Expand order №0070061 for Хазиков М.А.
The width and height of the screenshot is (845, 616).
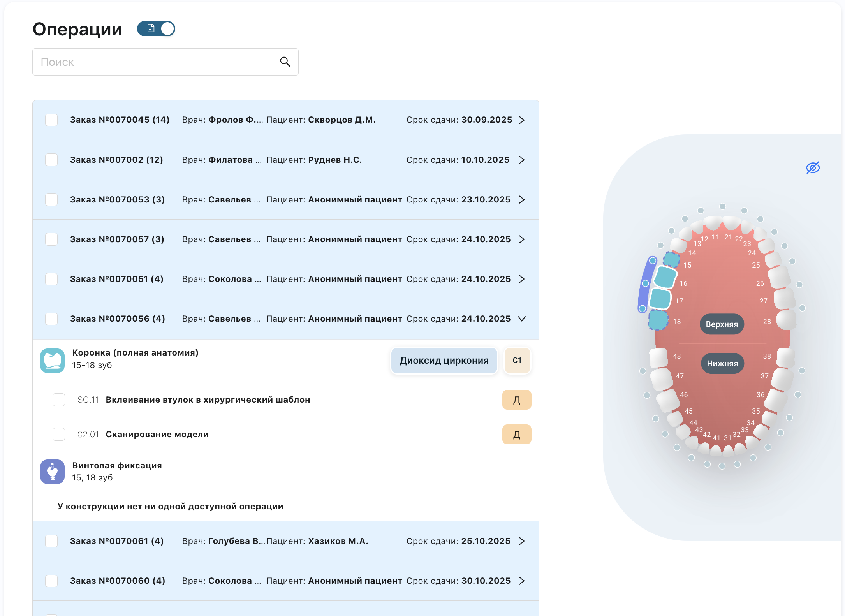(x=522, y=541)
